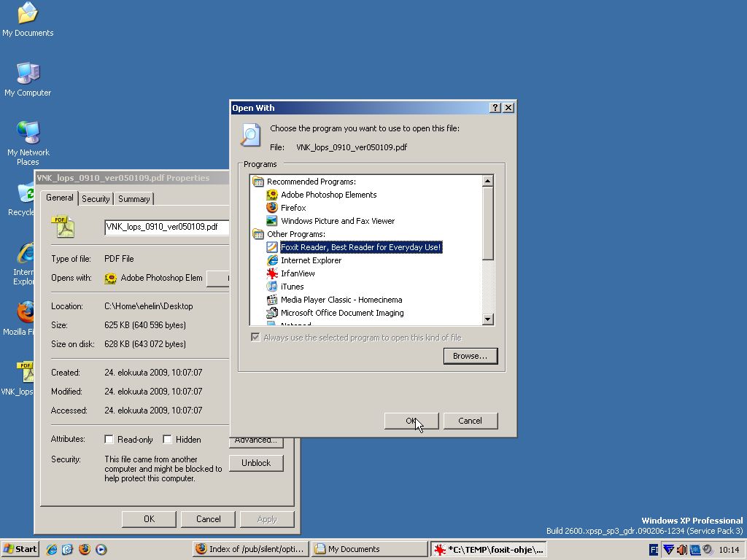Click the PDF file icon in Properties
The width and height of the screenshot is (747, 560).
tap(64, 226)
